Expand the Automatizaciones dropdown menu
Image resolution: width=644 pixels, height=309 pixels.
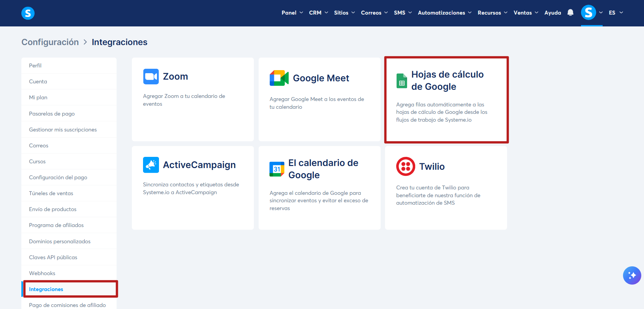pyautogui.click(x=444, y=13)
